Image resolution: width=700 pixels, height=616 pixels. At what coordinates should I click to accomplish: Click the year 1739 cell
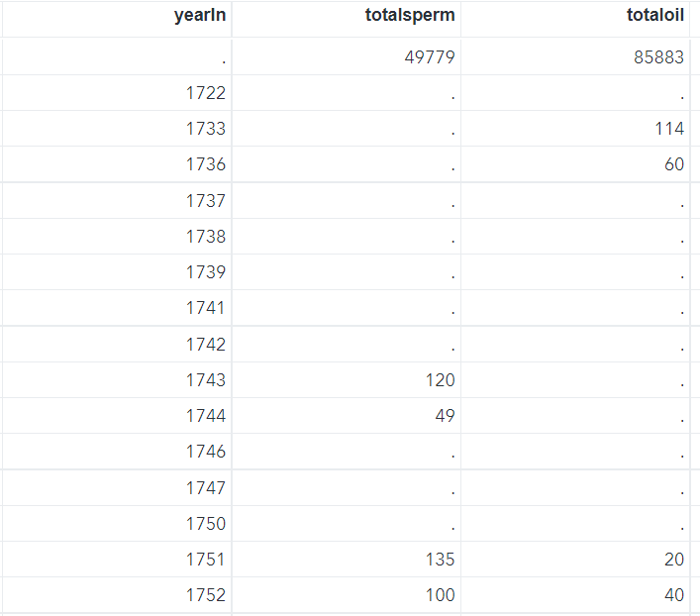206,272
